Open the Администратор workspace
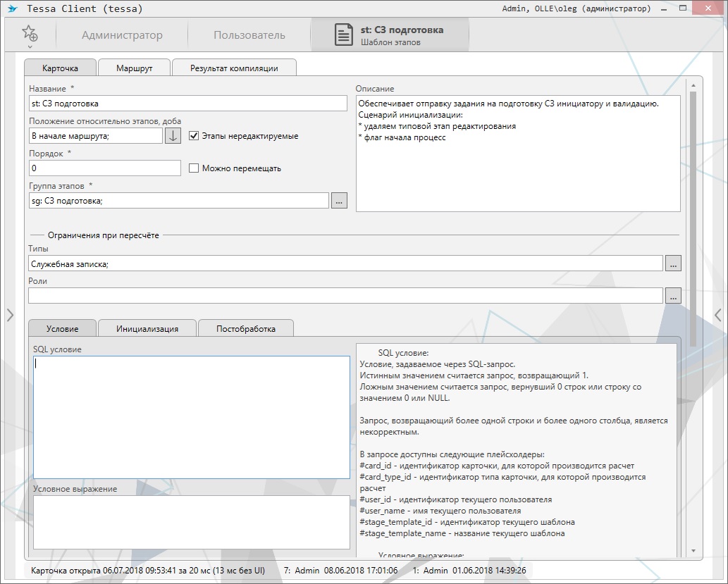Image resolution: width=728 pixels, height=584 pixels. coord(122,35)
